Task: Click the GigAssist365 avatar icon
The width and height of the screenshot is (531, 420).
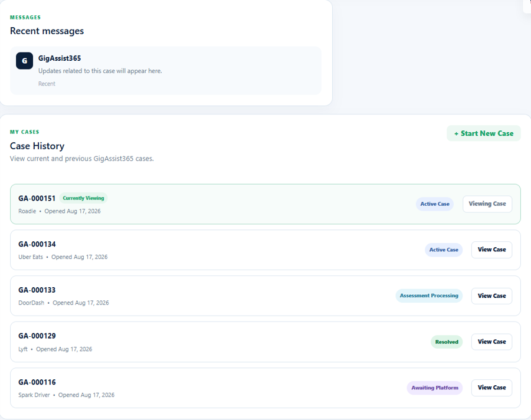Action: pyautogui.click(x=24, y=61)
